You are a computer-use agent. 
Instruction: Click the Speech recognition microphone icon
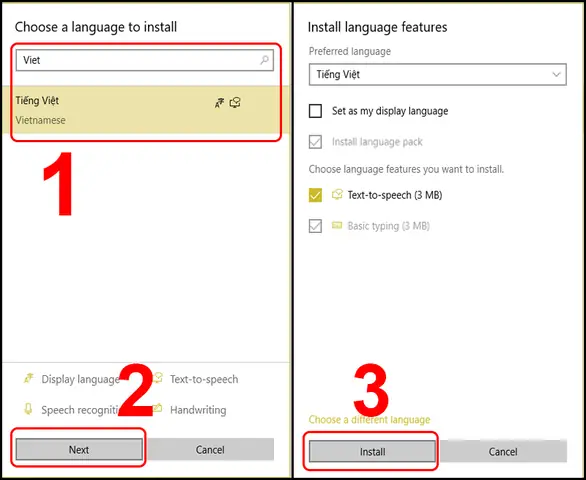tap(28, 409)
